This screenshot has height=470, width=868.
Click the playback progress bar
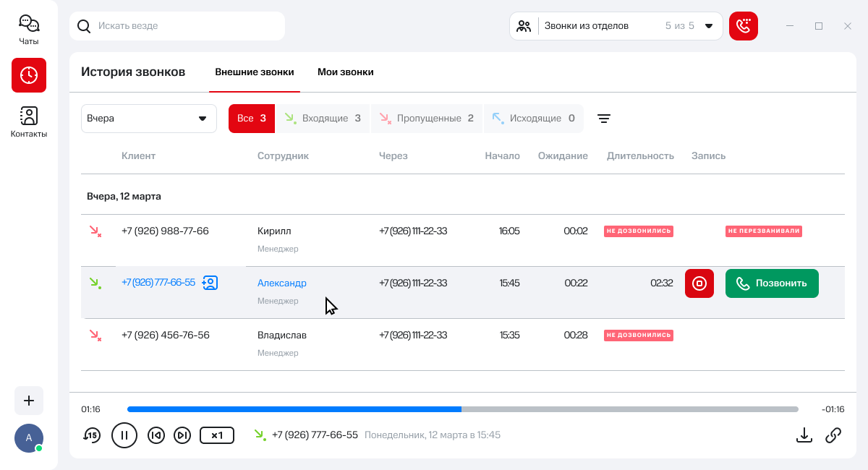pyautogui.click(x=463, y=409)
